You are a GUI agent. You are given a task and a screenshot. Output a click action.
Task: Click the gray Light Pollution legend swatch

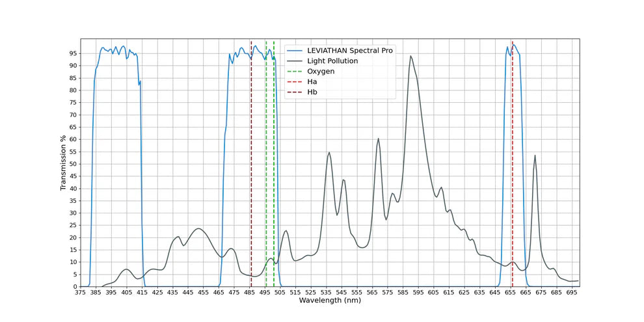pos(295,61)
